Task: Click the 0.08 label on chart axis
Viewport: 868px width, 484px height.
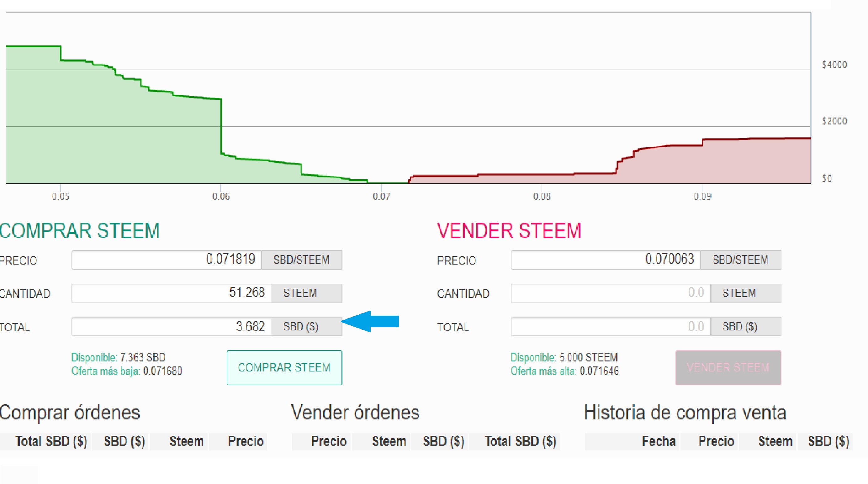Action: point(542,196)
